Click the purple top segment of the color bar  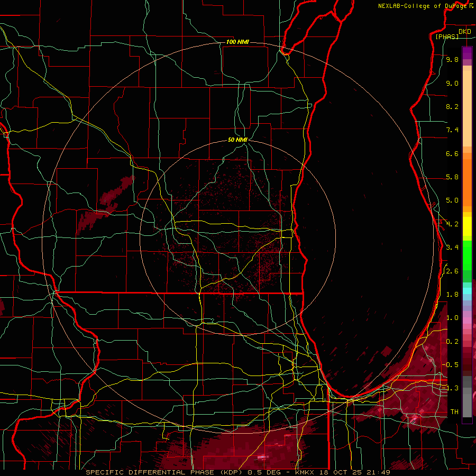click(x=467, y=53)
